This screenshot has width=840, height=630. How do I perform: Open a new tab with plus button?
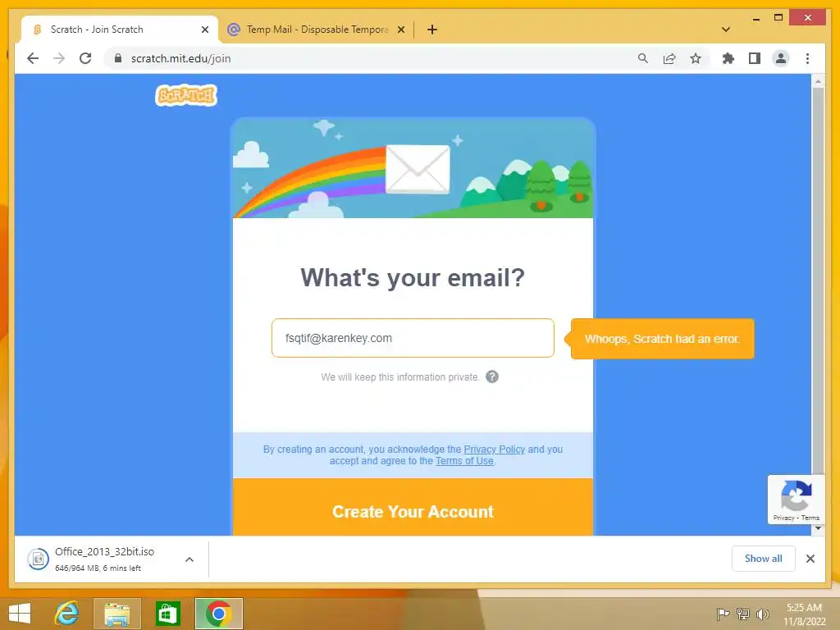[432, 30]
